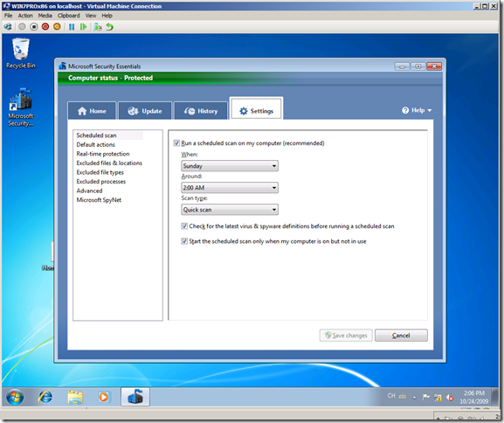This screenshot has height=423, width=504.
Task: Select Default actions in settings list
Action: coord(95,144)
